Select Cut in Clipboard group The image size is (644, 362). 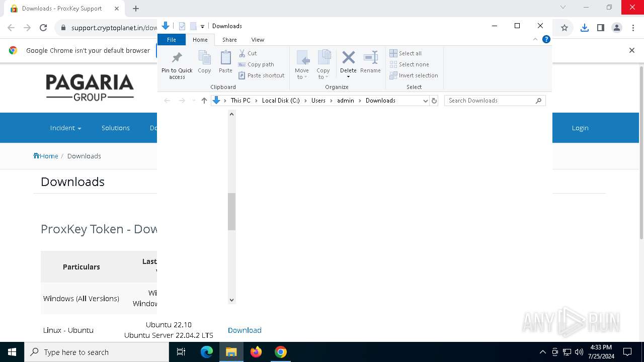(248, 53)
